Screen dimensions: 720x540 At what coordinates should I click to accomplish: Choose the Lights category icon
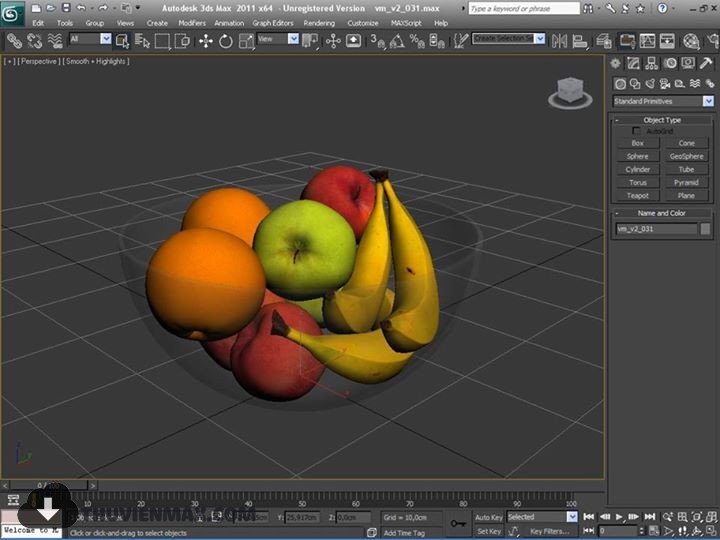pyautogui.click(x=649, y=84)
